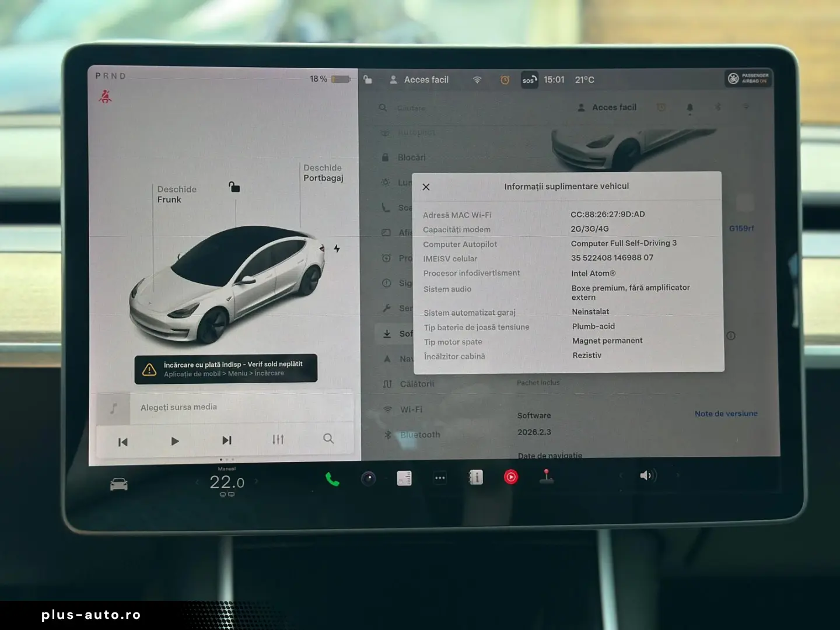This screenshot has height=630, width=840.
Task: Tap the passenger airbag indicator
Action: 749,78
